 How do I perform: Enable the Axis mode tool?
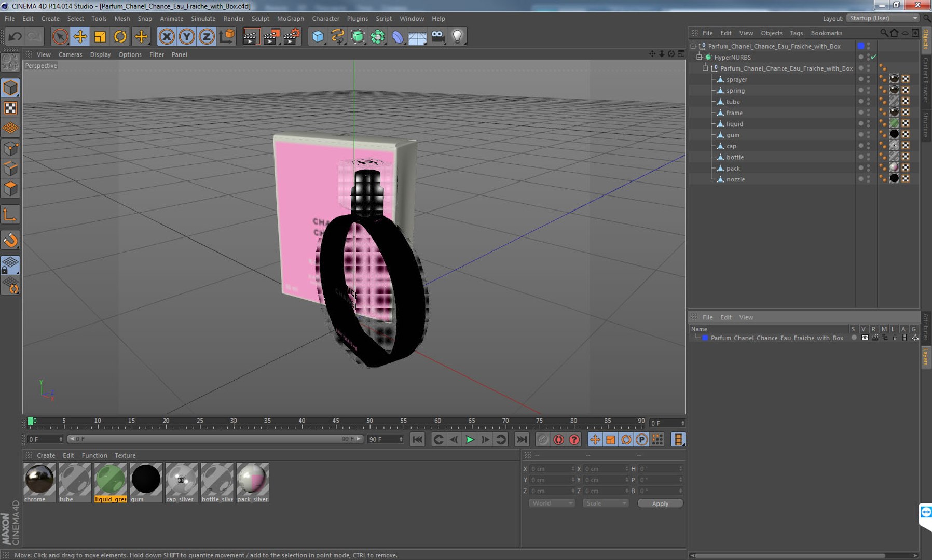(10, 215)
